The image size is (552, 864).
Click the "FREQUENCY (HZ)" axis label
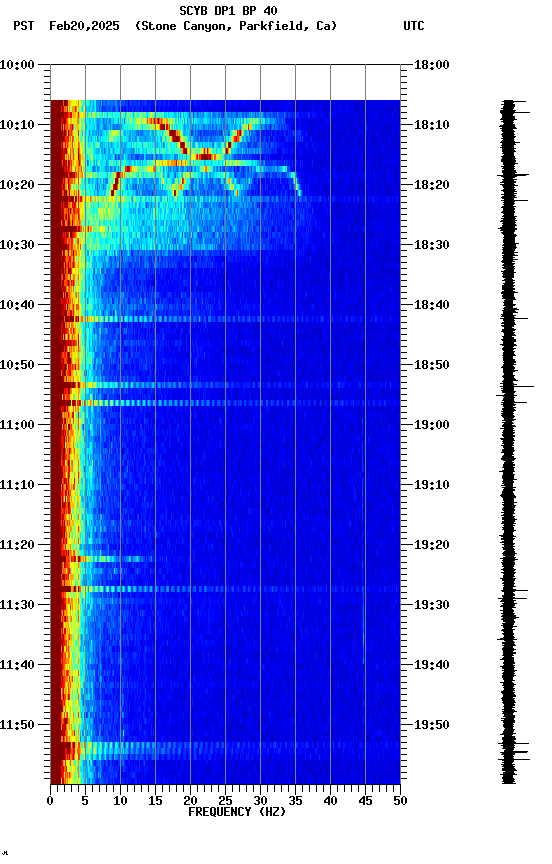237,812
